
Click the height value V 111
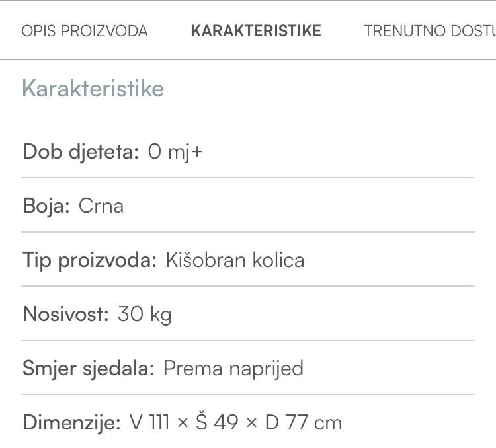(150, 422)
